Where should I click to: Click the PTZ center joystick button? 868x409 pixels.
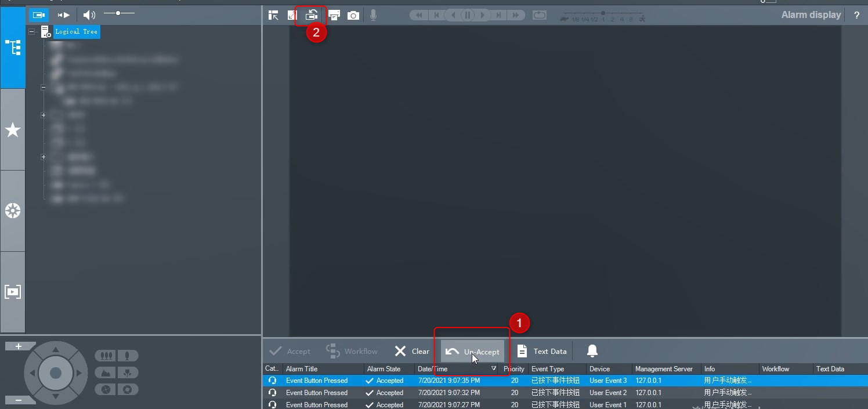(x=56, y=373)
